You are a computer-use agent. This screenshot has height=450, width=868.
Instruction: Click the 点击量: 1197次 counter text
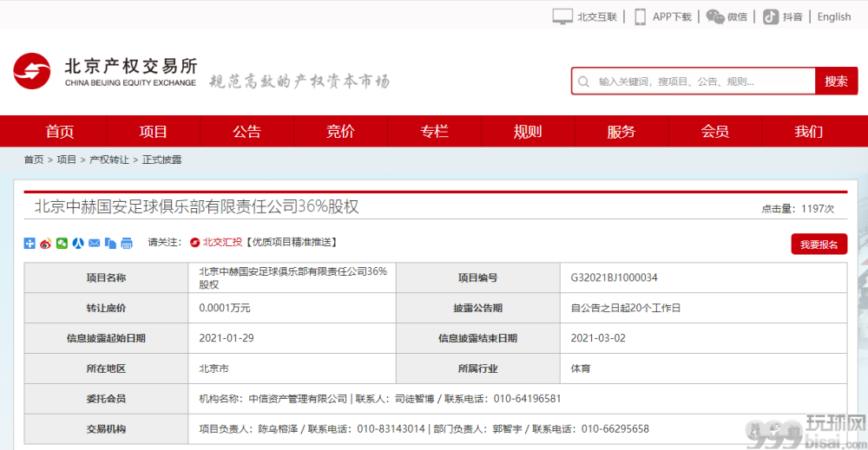pyautogui.click(x=798, y=209)
